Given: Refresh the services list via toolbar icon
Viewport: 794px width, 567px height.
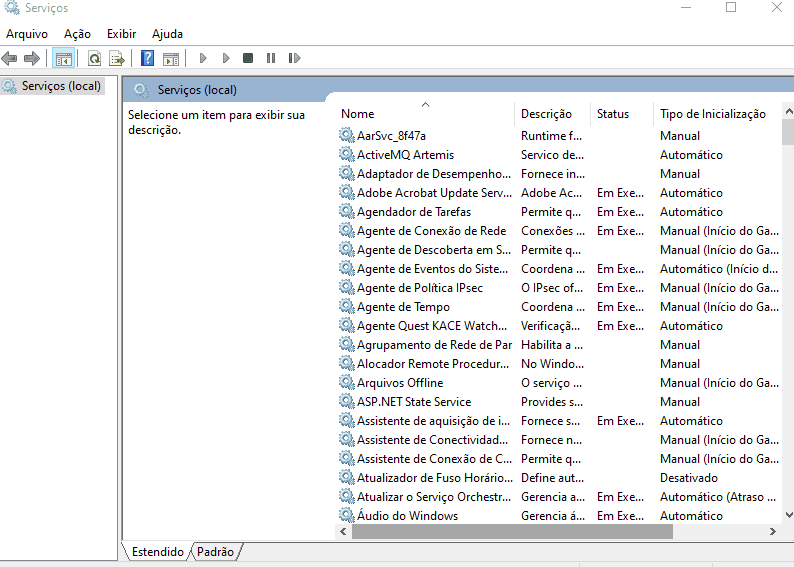Looking at the screenshot, I should click(x=94, y=59).
